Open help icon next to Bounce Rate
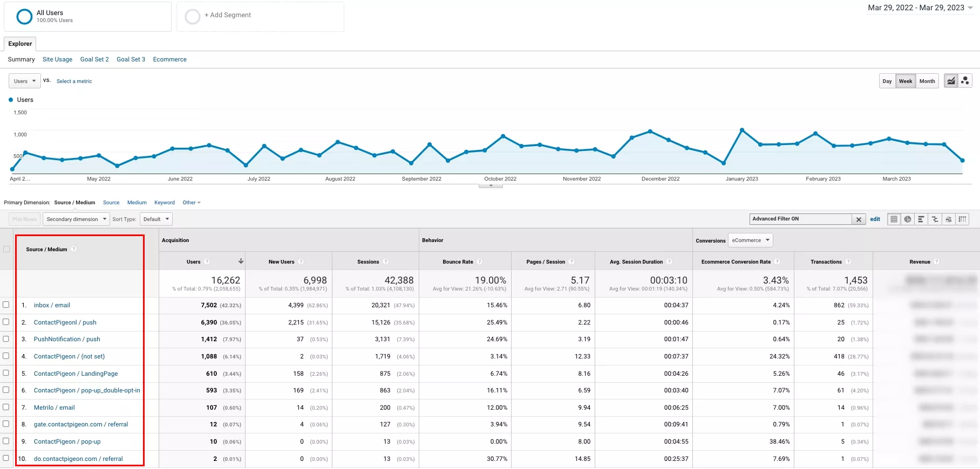Image resolution: width=980 pixels, height=469 pixels. tap(479, 261)
